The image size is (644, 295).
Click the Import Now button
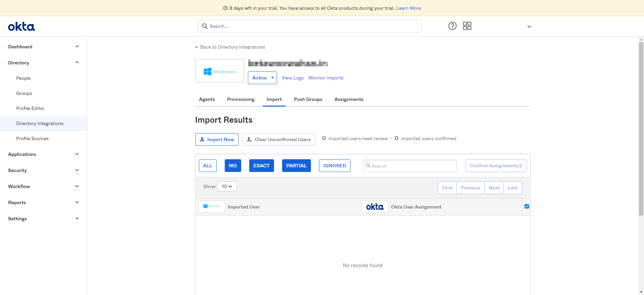[x=217, y=139]
